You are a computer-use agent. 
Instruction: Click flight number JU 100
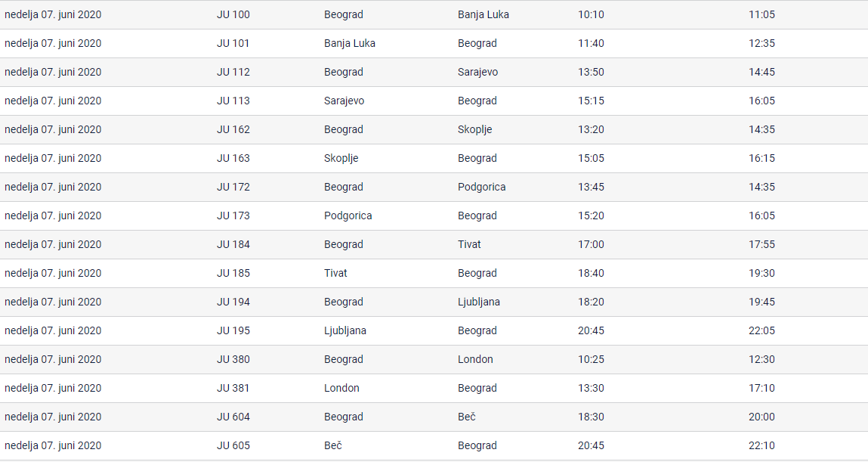pyautogui.click(x=233, y=14)
